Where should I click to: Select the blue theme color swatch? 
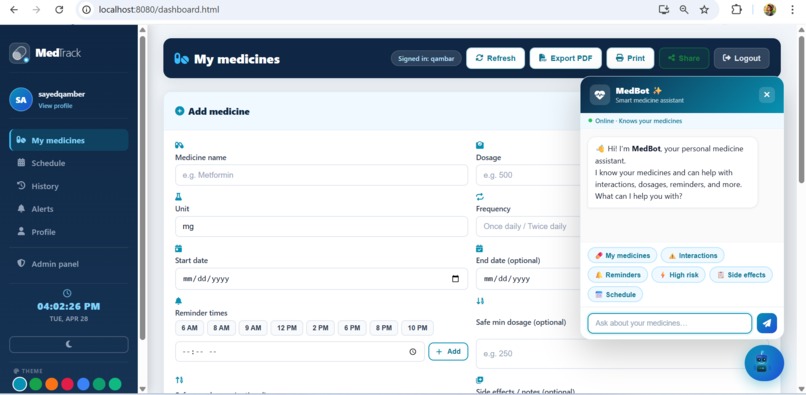pyautogui.click(x=83, y=384)
